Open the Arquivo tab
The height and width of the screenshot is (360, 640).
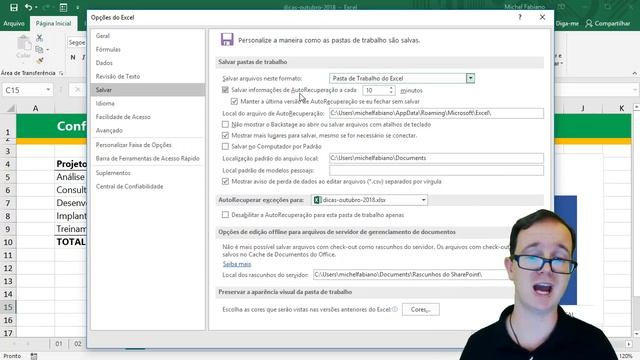[x=14, y=23]
